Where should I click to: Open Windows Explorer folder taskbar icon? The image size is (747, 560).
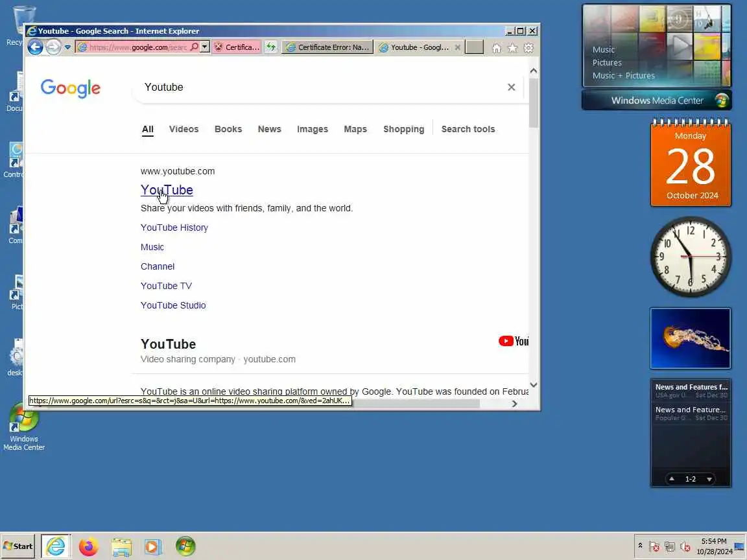[121, 546]
